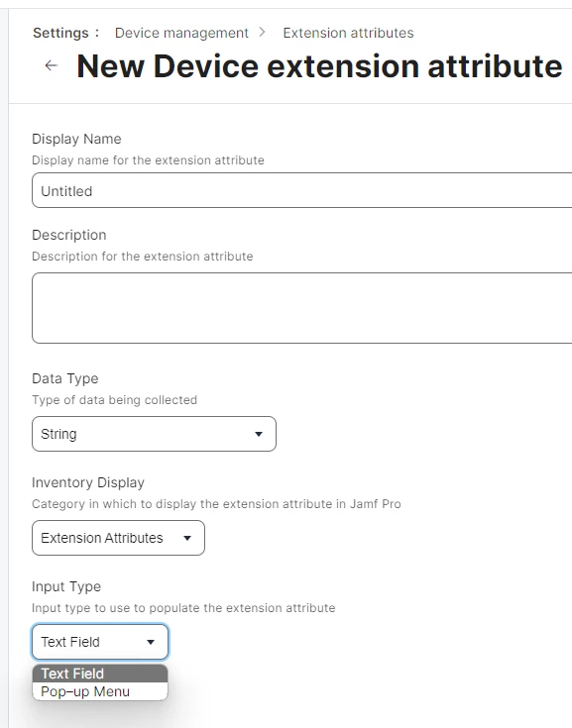Image resolution: width=572 pixels, height=728 pixels.
Task: Click the caret arrow in the String dropdown
Action: point(259,434)
